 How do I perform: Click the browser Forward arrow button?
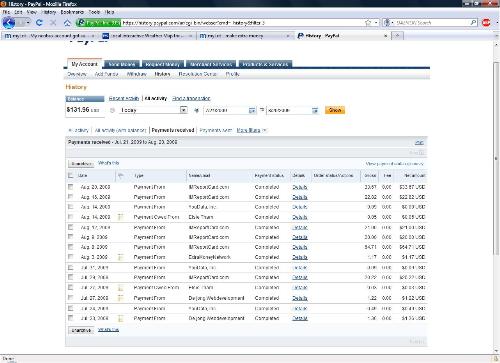(x=21, y=23)
